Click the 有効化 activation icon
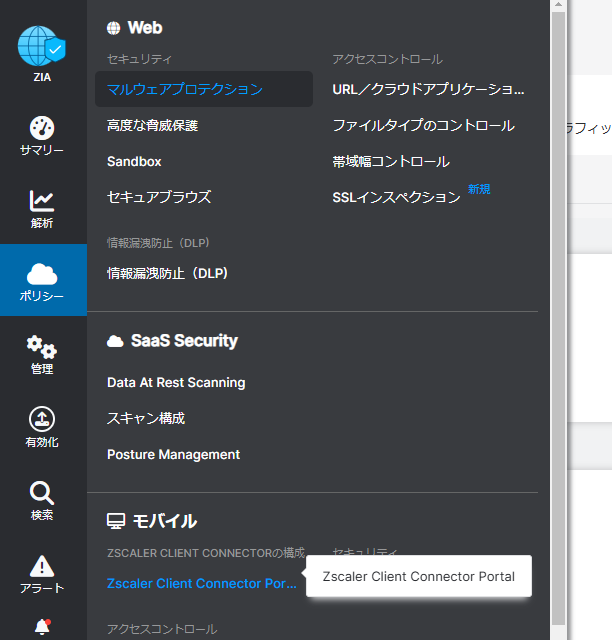Viewport: 612px width, 640px height. click(x=42, y=419)
